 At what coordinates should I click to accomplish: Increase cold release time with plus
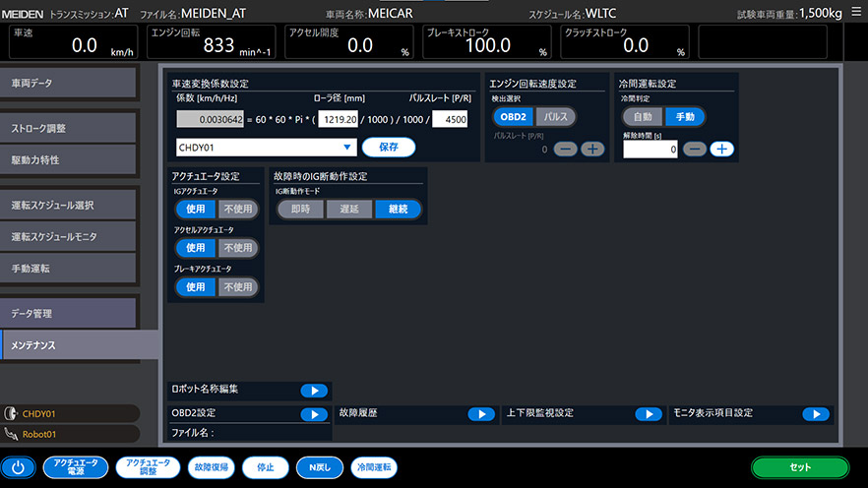click(721, 149)
